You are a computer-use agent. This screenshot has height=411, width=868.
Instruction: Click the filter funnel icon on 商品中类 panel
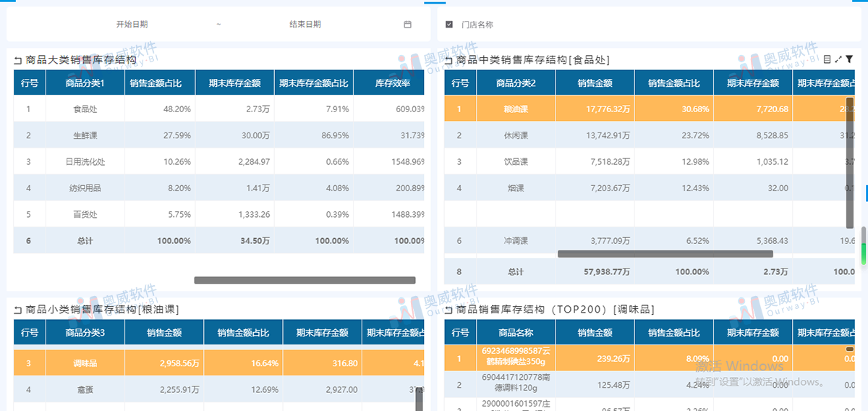coord(850,59)
